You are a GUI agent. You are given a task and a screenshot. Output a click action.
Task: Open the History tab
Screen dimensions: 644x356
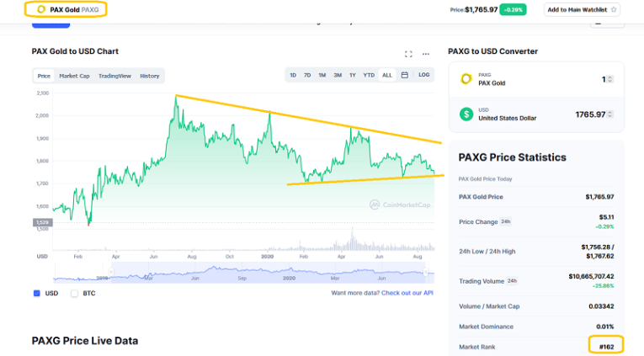[149, 76]
